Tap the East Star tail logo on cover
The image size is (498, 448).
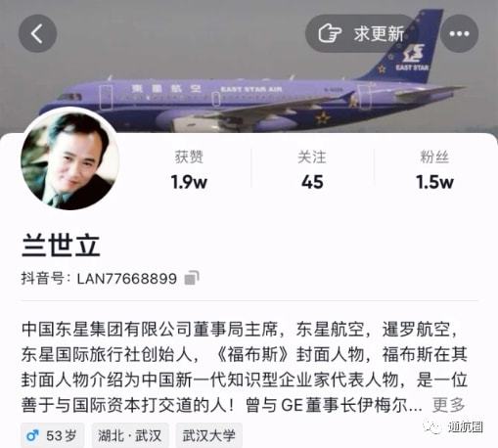pos(413,58)
